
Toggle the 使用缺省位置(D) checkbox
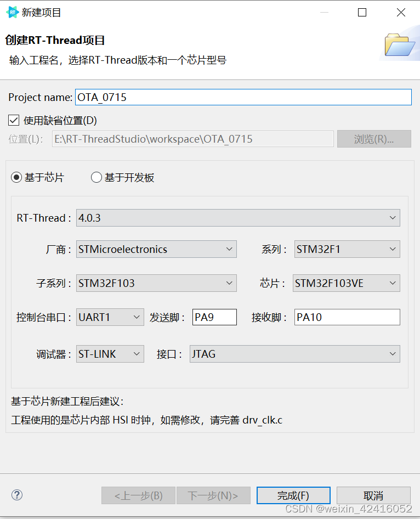pos(14,120)
